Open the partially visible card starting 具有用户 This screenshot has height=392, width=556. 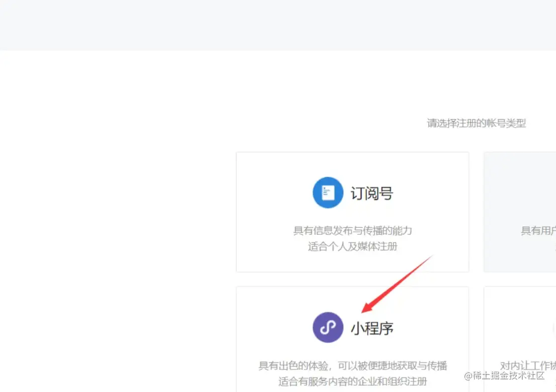coord(520,212)
